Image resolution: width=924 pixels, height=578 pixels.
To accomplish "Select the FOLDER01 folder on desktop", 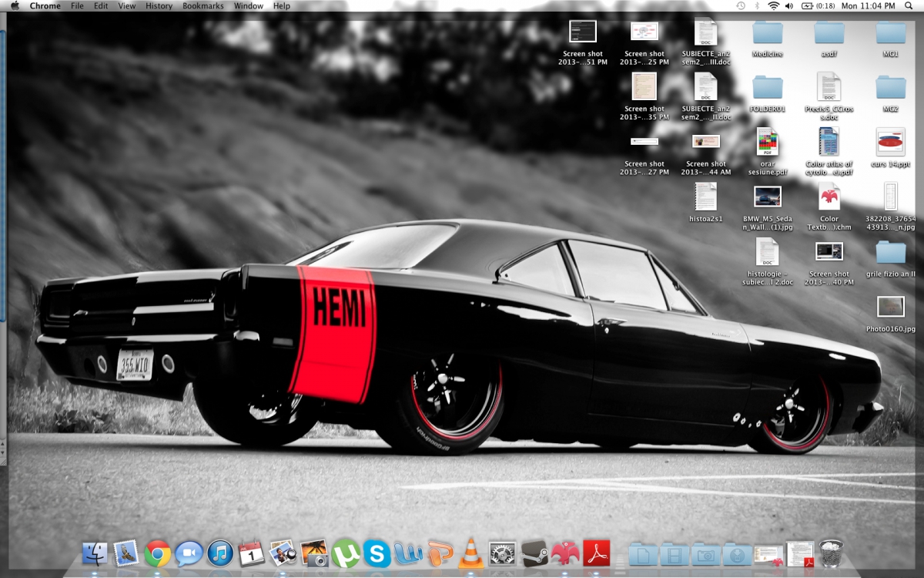I will coord(768,87).
